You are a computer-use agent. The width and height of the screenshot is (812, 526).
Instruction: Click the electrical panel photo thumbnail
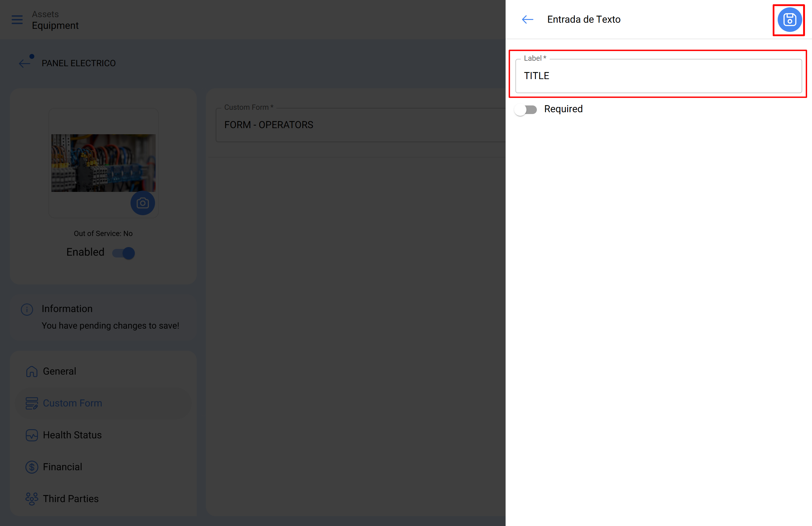103,163
